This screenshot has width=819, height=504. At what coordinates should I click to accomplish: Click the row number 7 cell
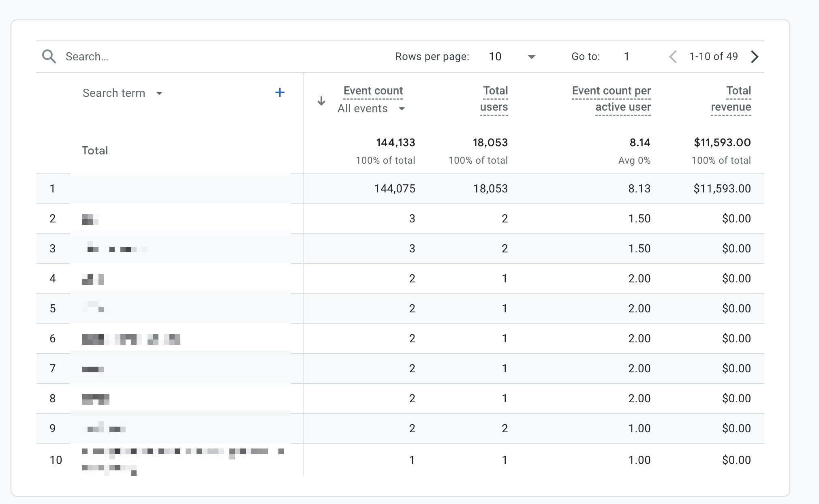[x=53, y=369]
